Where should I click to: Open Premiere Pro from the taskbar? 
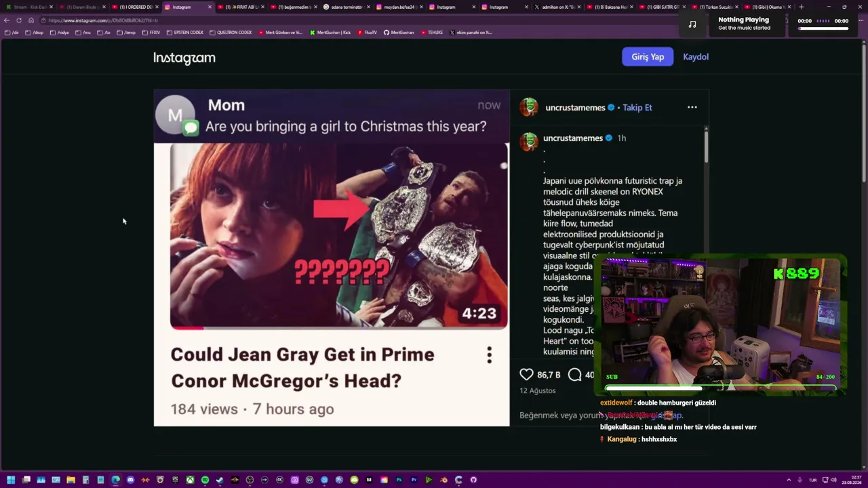point(414,480)
